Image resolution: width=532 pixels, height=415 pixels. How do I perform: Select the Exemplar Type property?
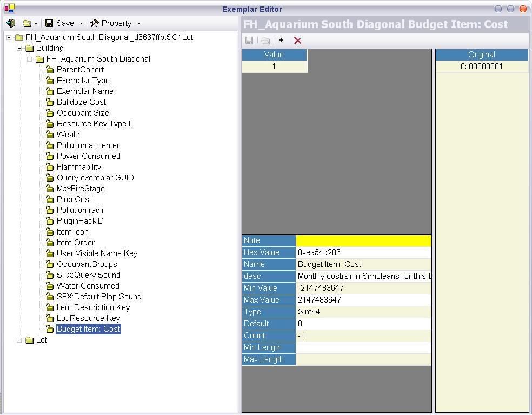(x=83, y=81)
